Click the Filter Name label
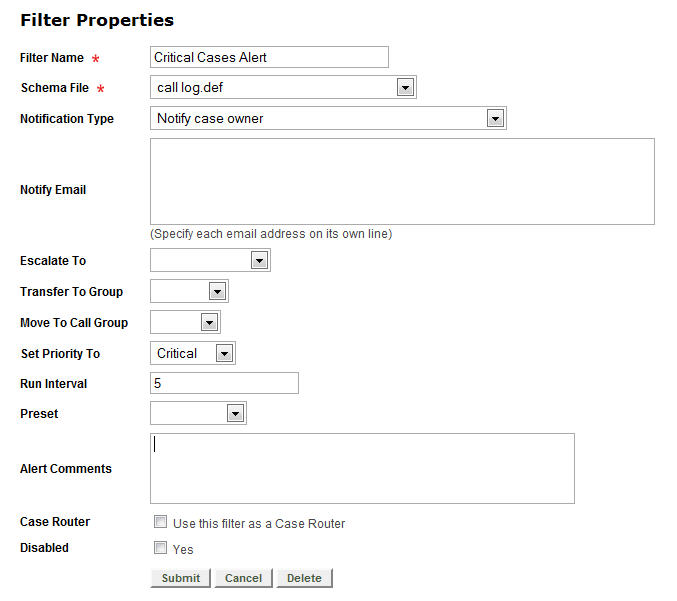The height and width of the screenshot is (601, 677). [x=52, y=58]
